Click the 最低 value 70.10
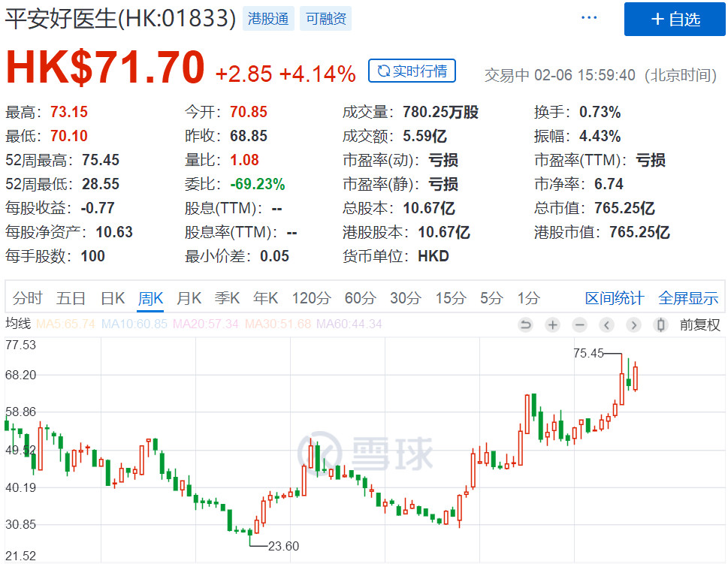728x564 pixels. pyautogui.click(x=68, y=136)
